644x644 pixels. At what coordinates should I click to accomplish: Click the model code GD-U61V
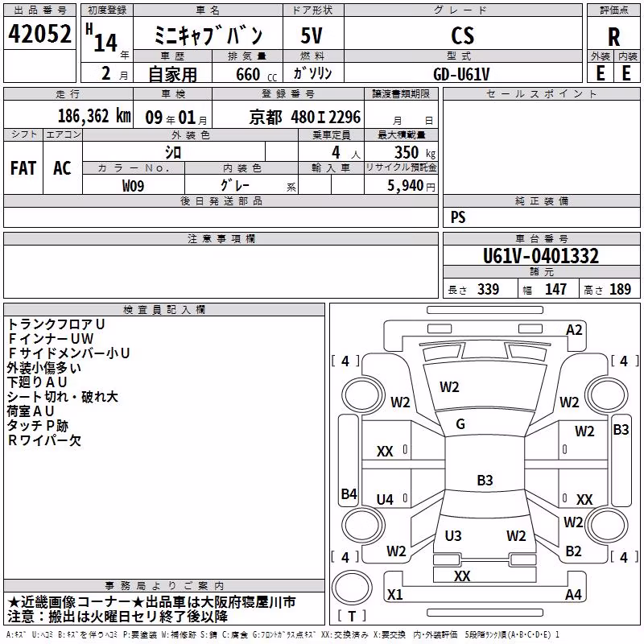[x=461, y=74]
